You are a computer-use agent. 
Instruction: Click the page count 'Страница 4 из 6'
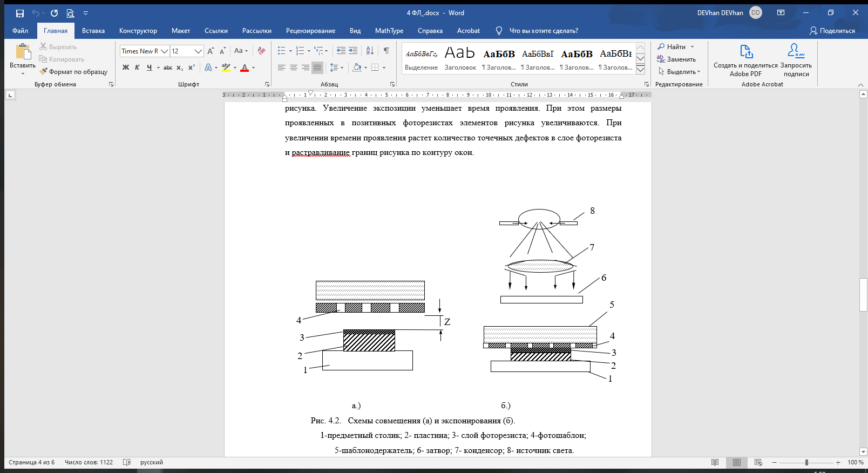coord(32,462)
